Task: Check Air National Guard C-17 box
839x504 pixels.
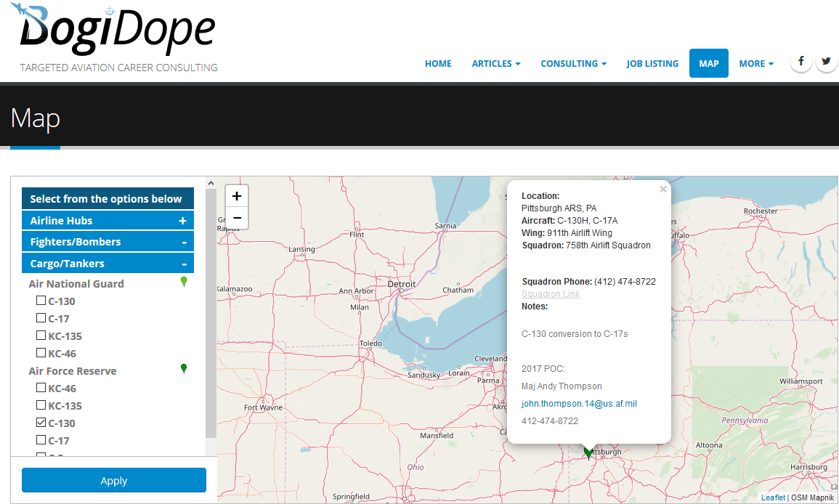Action: point(41,318)
